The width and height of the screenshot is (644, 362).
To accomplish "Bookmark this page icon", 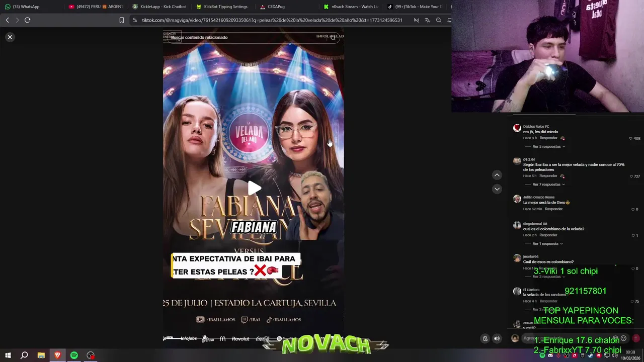I will tap(122, 20).
